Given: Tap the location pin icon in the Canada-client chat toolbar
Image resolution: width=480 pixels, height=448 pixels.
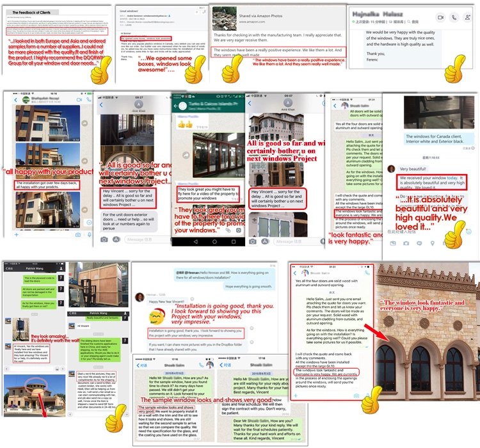Looking at the screenshot, I should point(432,243).
